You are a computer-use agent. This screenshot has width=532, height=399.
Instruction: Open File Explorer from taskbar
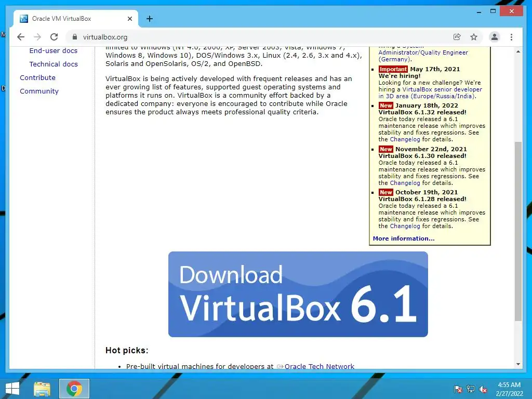(42, 389)
